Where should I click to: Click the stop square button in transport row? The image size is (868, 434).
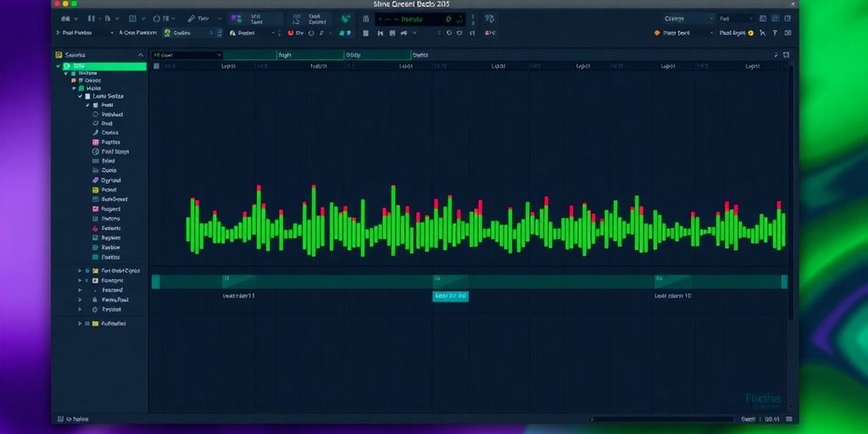point(365,33)
